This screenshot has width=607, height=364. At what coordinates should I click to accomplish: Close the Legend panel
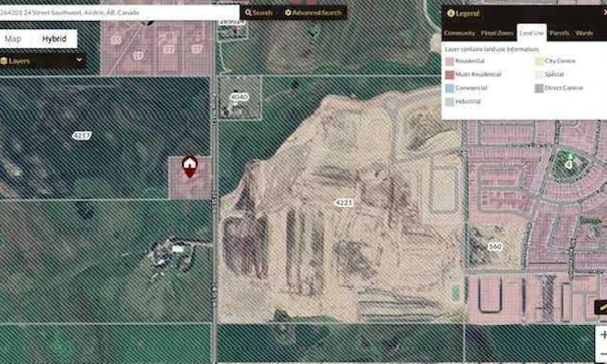coord(605,13)
